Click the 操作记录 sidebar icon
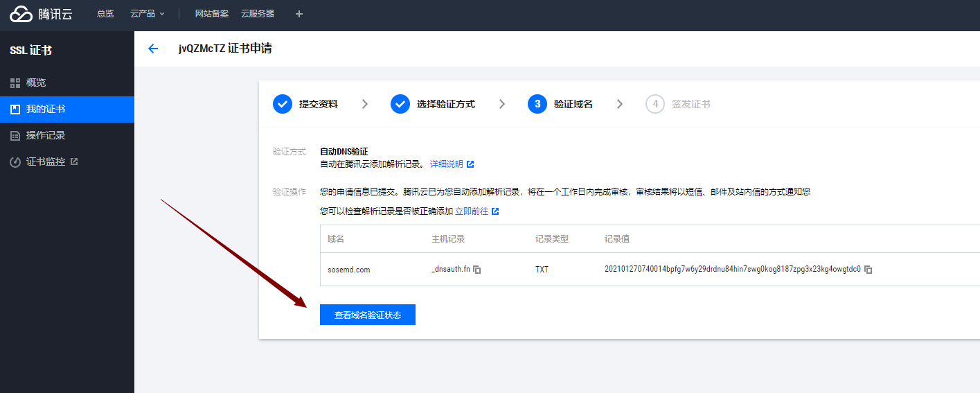The height and width of the screenshot is (393, 980). tap(15, 136)
